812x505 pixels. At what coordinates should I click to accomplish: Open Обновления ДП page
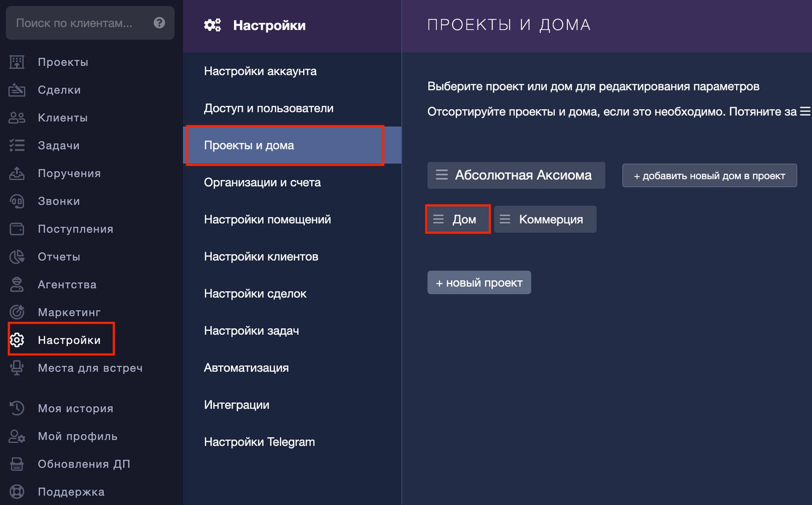[x=84, y=464]
